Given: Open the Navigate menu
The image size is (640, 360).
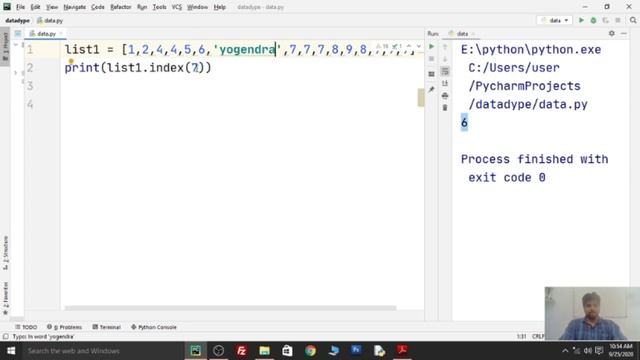Looking at the screenshot, I should click(x=75, y=7).
